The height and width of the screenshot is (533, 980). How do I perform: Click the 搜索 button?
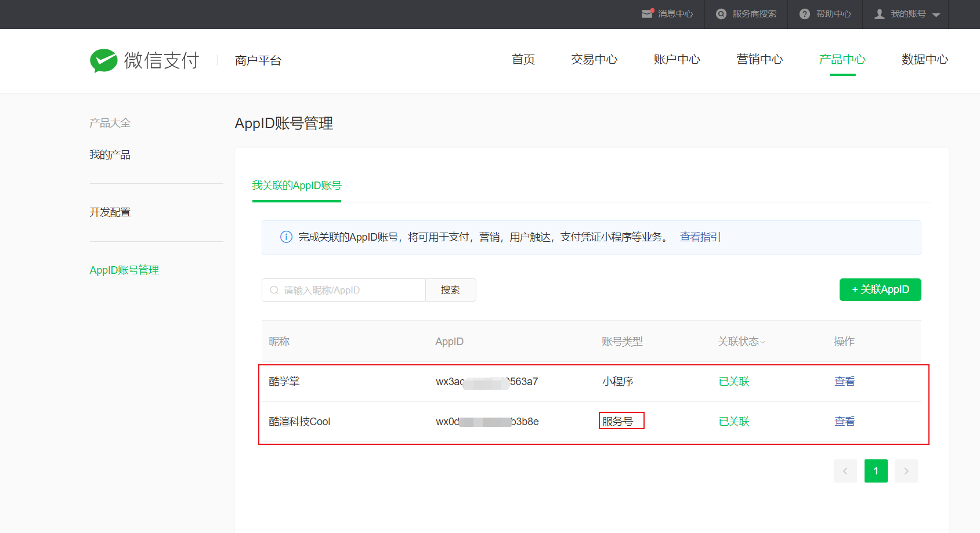coord(451,290)
